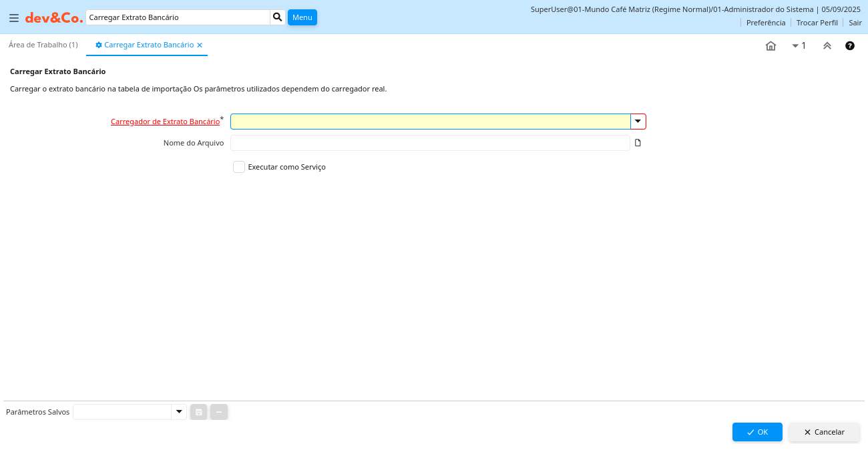
Task: Switch to Área de Trabalho tab
Action: (43, 45)
